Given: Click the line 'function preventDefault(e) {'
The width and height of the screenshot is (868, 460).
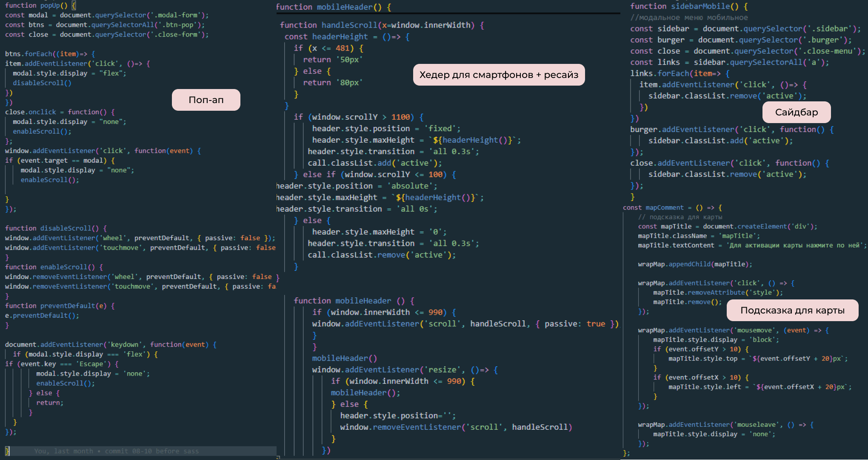Looking at the screenshot, I should (60, 306).
